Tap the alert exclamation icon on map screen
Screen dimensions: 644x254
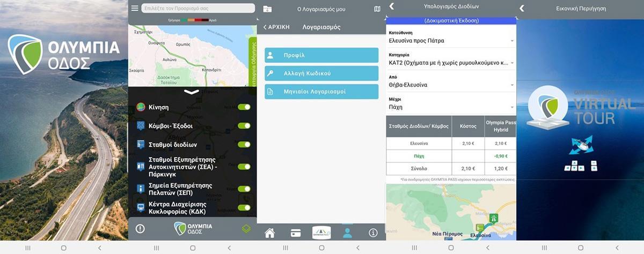pyautogui.click(x=140, y=229)
